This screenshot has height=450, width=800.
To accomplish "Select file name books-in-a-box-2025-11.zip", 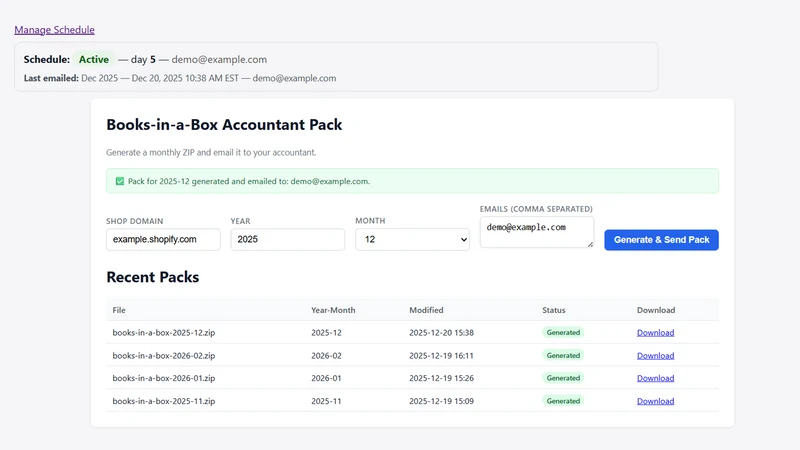I will pos(164,401).
